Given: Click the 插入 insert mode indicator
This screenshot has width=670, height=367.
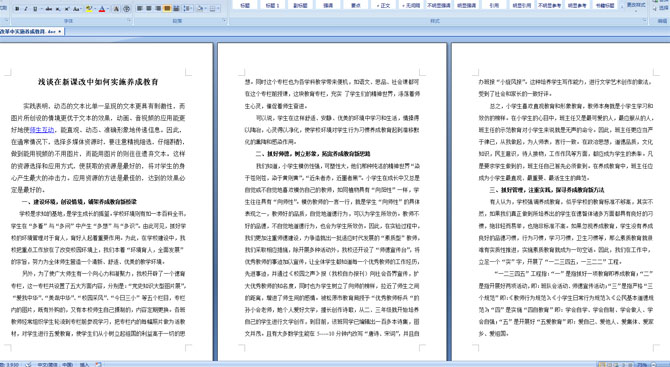Looking at the screenshot, I should [84, 364].
